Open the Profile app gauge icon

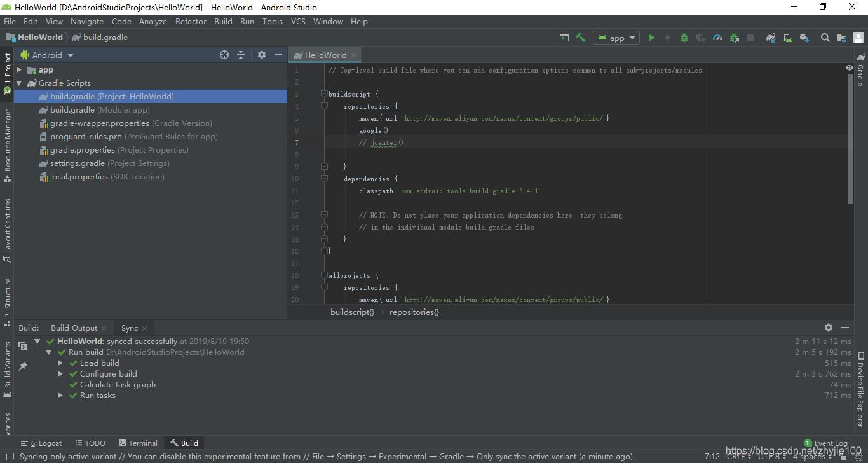pos(717,38)
